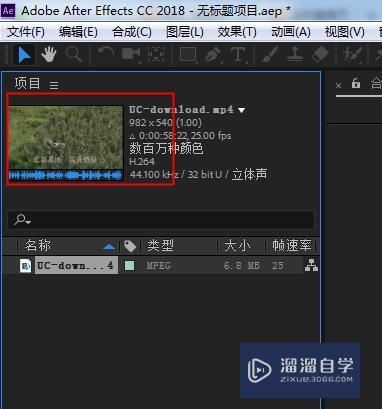Click the label tag column icon
Viewport: 382px width, 409px height.
tap(130, 246)
